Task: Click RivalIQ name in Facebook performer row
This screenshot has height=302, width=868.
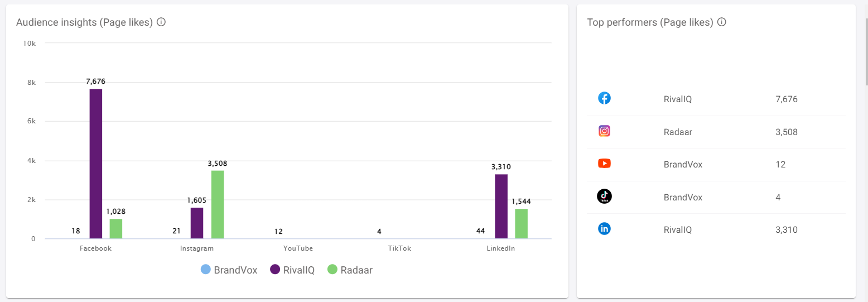Action: tap(678, 99)
